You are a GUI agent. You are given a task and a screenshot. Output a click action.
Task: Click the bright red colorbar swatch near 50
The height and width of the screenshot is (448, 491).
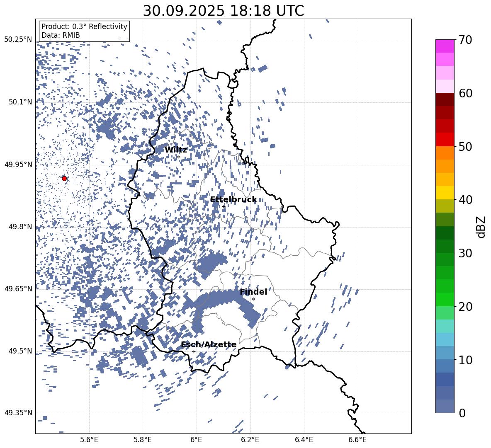[x=445, y=140]
